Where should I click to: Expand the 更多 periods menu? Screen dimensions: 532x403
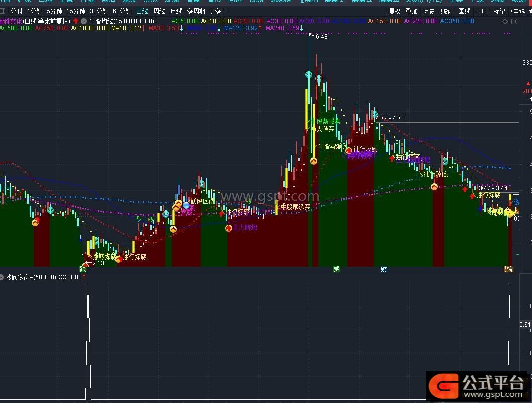(217, 11)
